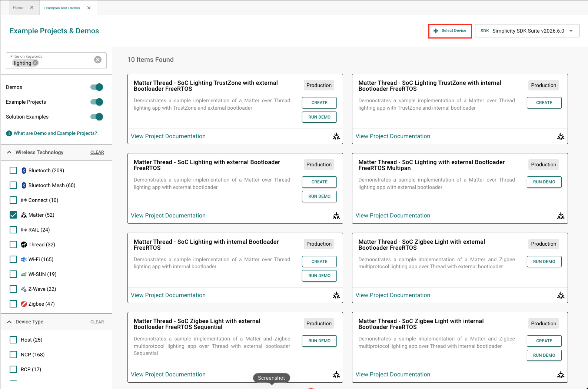
Task: Clear the Wireless Technology filters
Action: pyautogui.click(x=97, y=152)
